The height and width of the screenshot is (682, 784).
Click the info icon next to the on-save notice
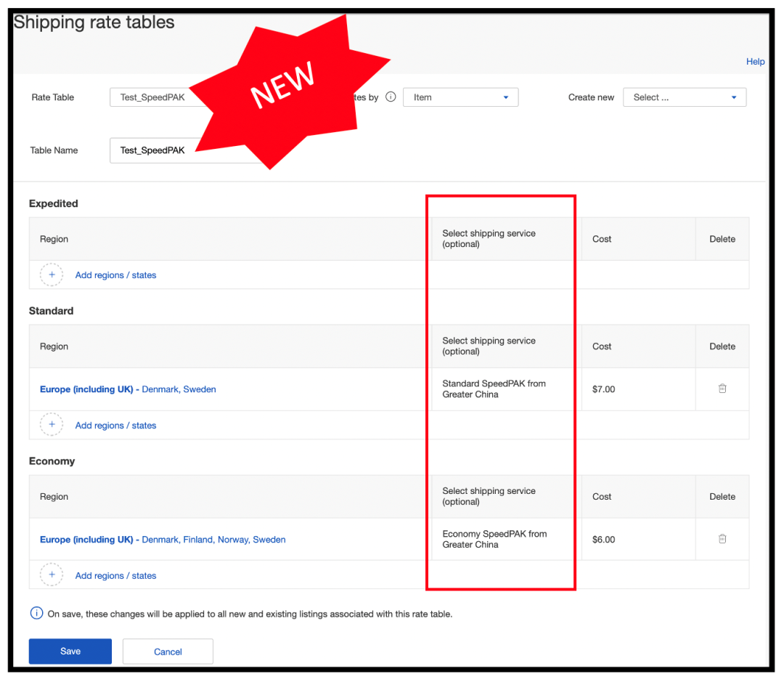pos(36,613)
